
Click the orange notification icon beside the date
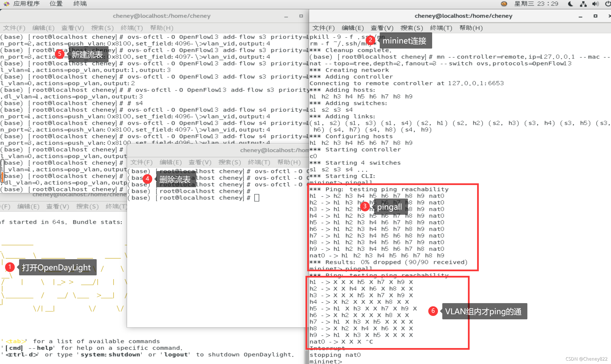pyautogui.click(x=504, y=4)
